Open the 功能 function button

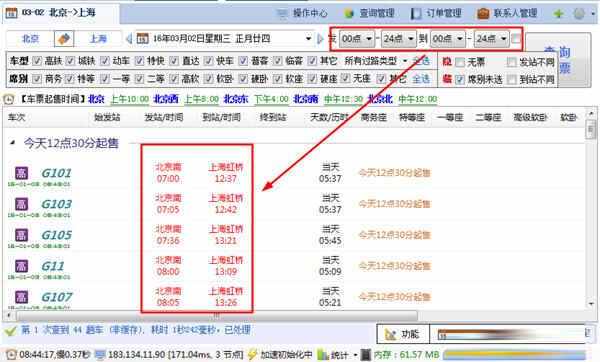pyautogui.click(x=403, y=334)
